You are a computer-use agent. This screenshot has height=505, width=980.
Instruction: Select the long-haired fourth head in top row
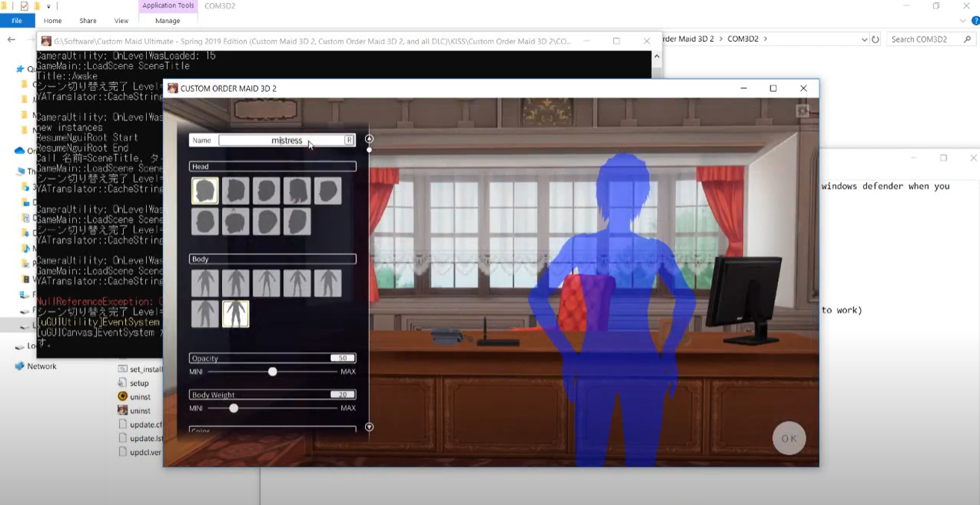coord(297,191)
